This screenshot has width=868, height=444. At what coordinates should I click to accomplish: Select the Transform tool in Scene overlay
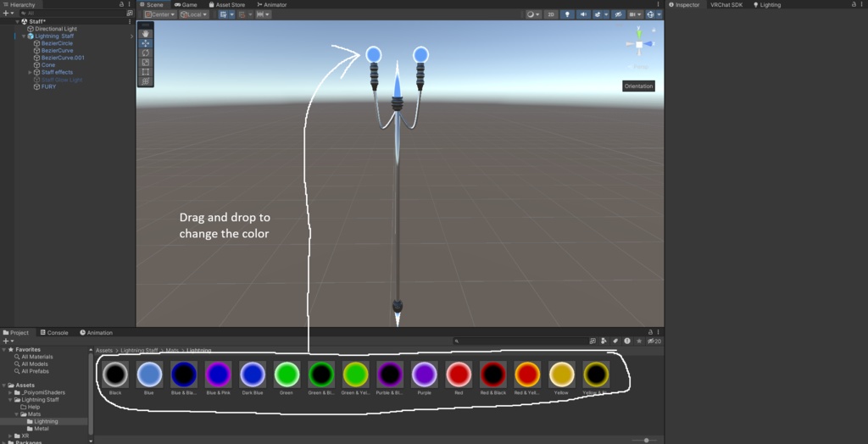pyautogui.click(x=146, y=81)
